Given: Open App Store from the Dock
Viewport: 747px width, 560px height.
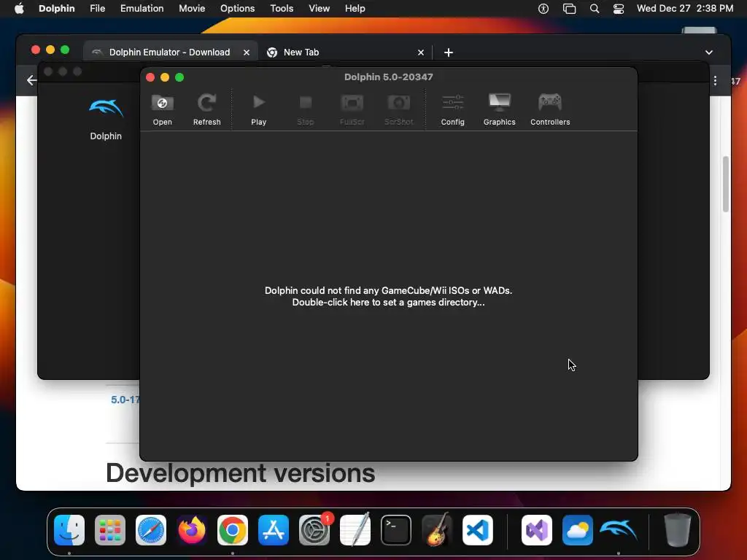Looking at the screenshot, I should click(x=274, y=530).
